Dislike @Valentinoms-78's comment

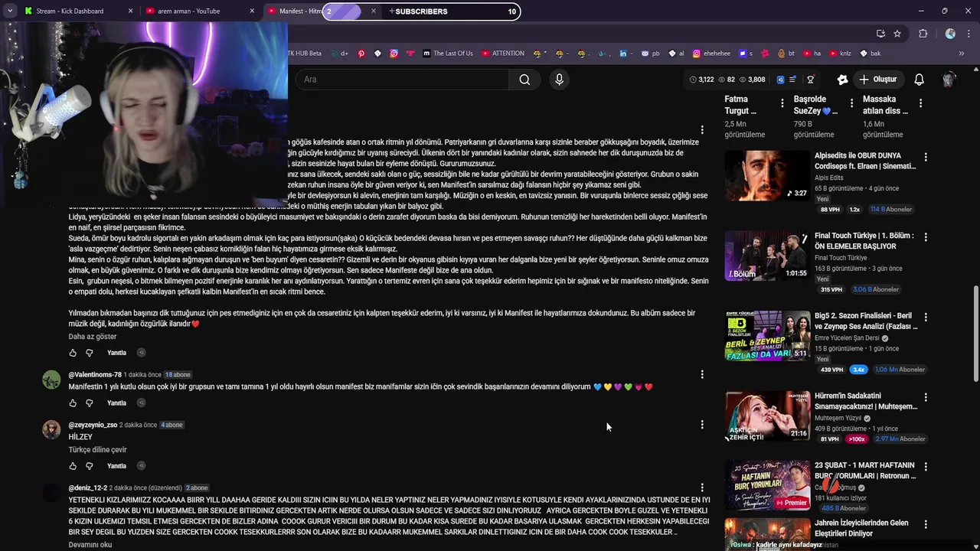(x=90, y=403)
